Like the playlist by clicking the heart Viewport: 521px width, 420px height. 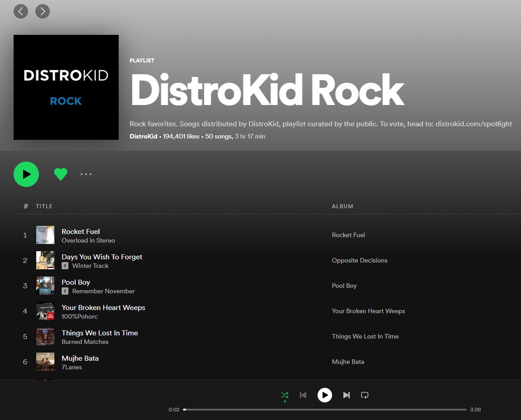point(61,174)
